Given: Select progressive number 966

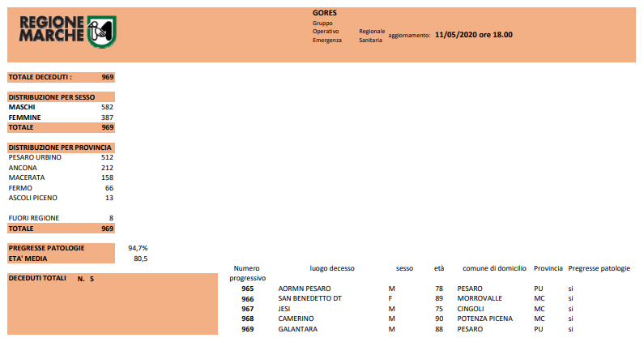Looking at the screenshot, I should pyautogui.click(x=248, y=299).
